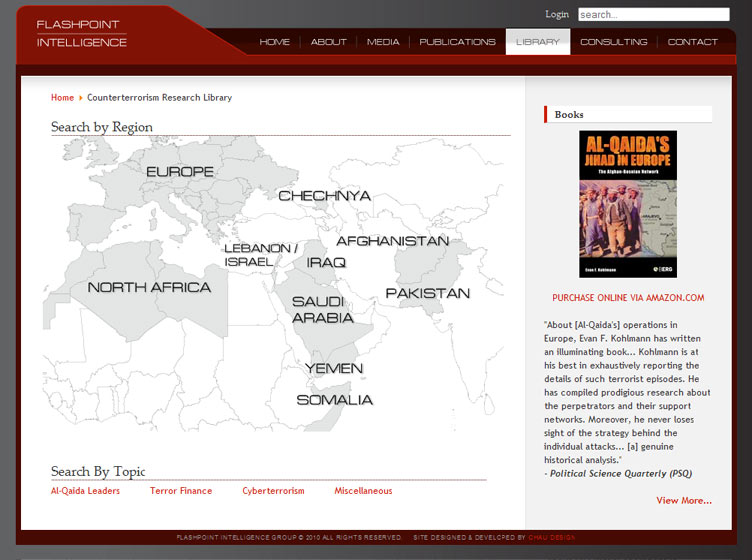Open the Cyberterrorism topic link

273,491
